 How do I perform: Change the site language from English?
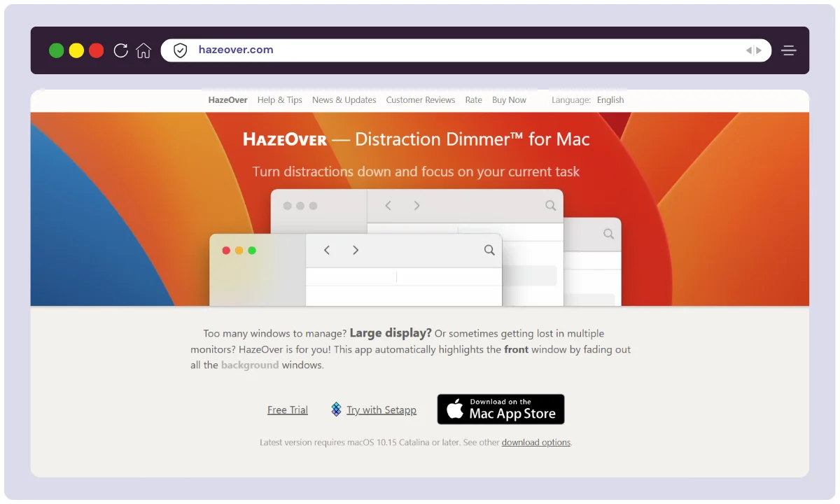point(610,100)
